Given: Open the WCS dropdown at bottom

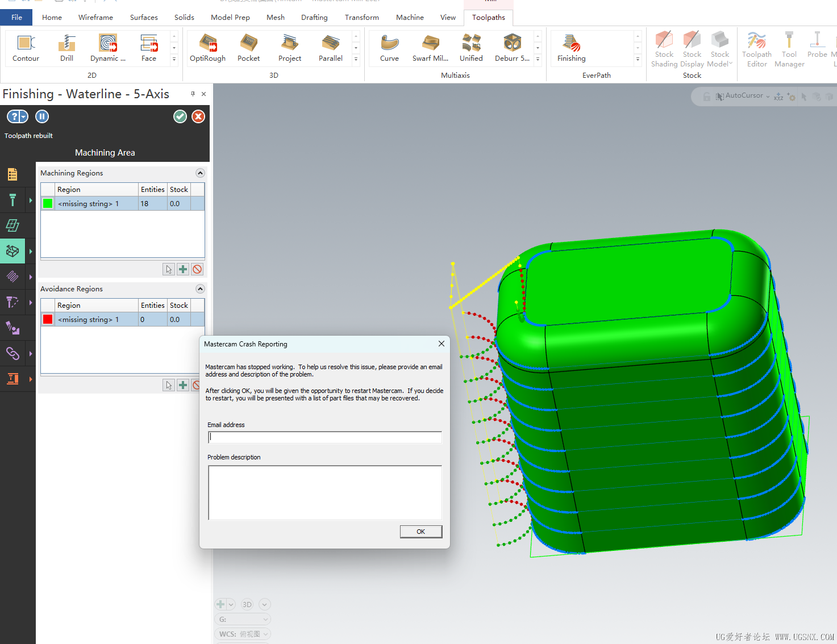Looking at the screenshot, I should click(243, 634).
